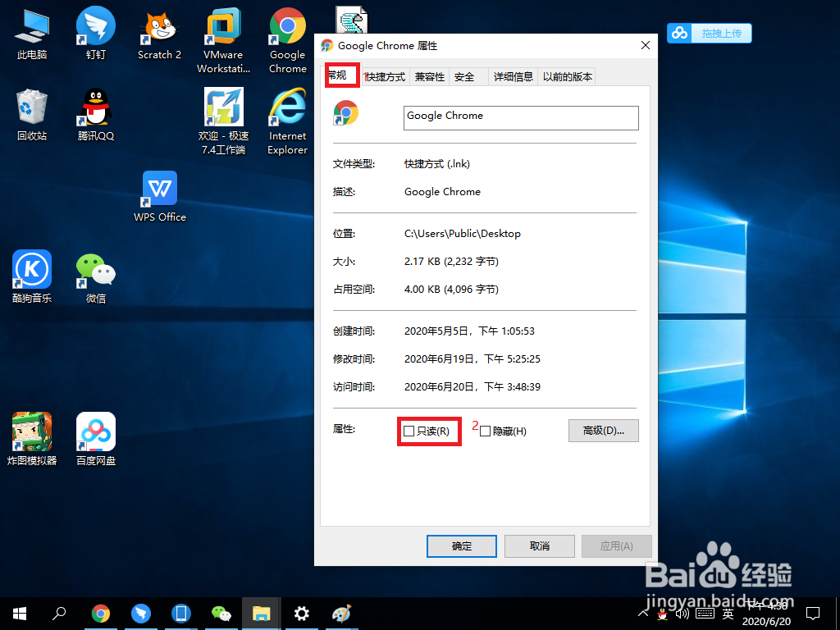The height and width of the screenshot is (630, 840).
Task: Open the 此电脑 desktop icon
Action: click(x=32, y=33)
